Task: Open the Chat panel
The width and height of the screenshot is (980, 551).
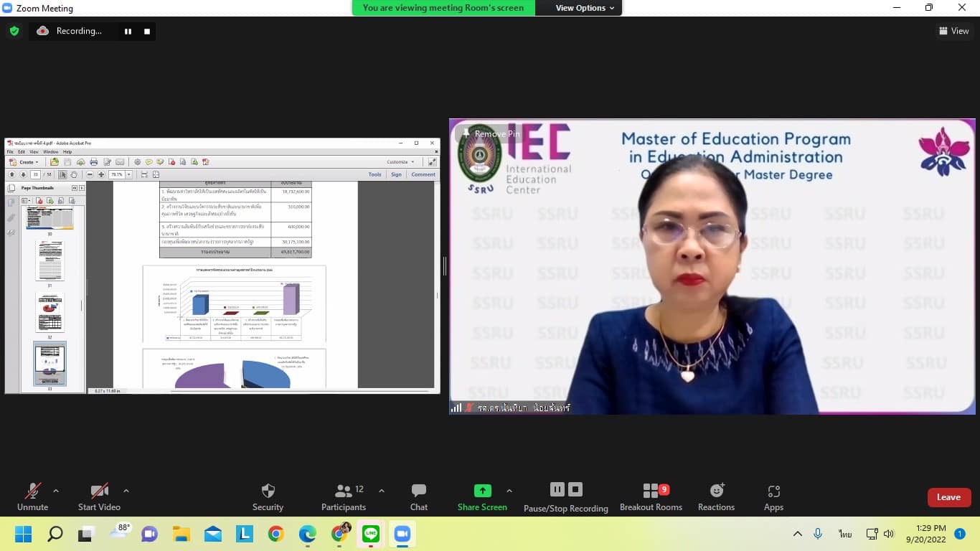Action: [x=419, y=496]
